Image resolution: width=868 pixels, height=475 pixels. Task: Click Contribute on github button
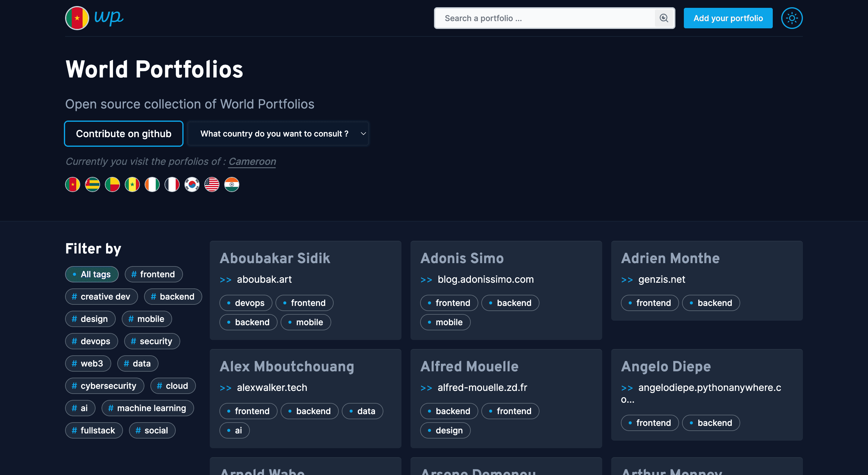[x=124, y=134]
